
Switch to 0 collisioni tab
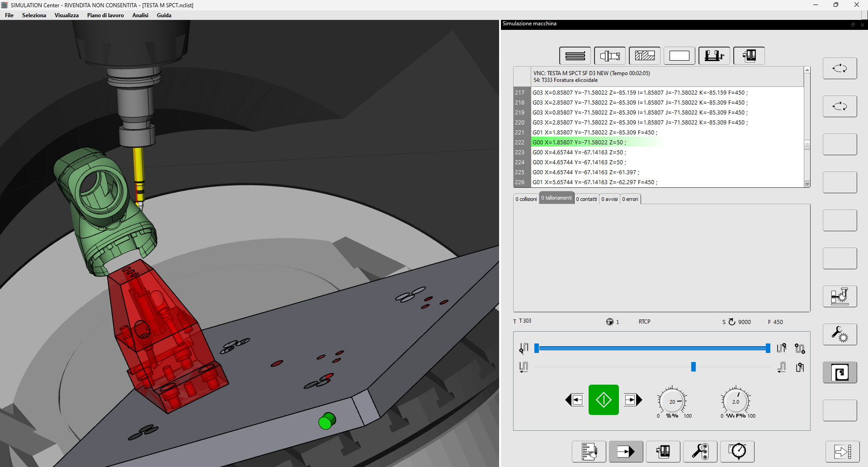click(526, 199)
